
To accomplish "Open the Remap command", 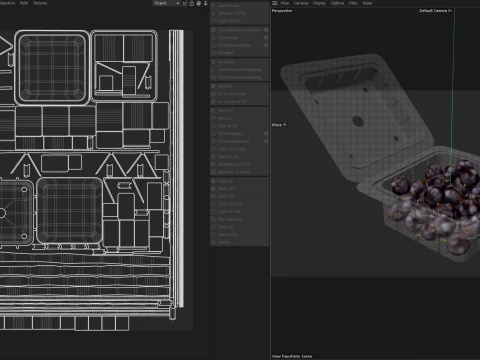I will click(239, 242).
